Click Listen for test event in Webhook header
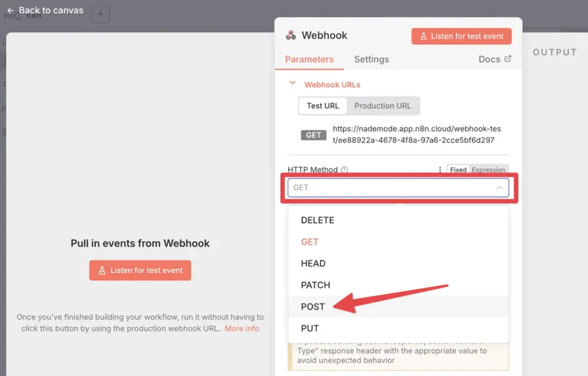The image size is (588, 376). point(461,37)
